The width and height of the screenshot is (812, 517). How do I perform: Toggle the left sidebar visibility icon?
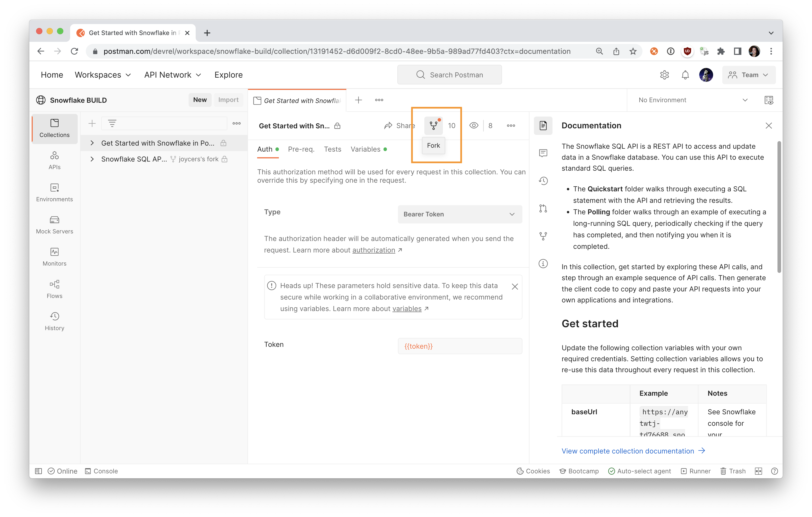[38, 471]
